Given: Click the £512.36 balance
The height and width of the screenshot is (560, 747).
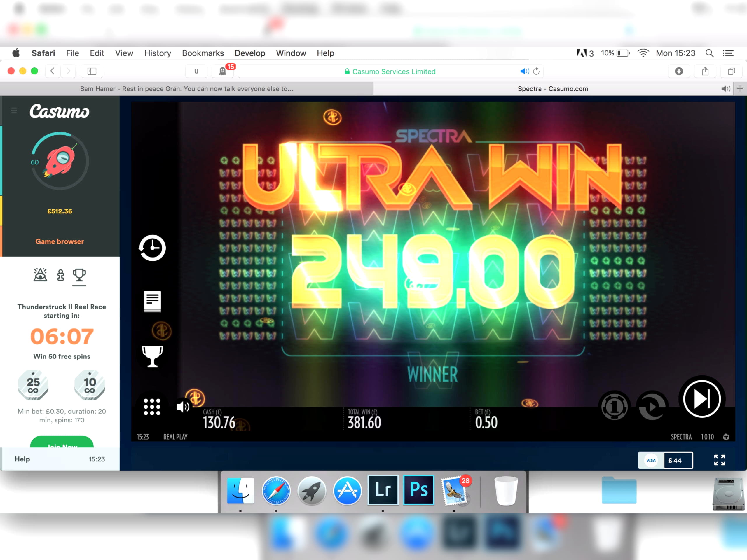Looking at the screenshot, I should 60,211.
